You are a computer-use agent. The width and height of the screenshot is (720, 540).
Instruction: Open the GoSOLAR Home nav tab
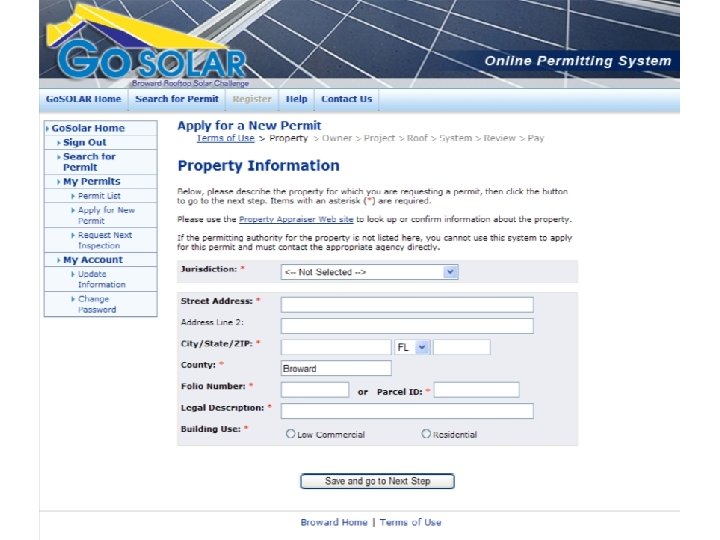(x=84, y=99)
